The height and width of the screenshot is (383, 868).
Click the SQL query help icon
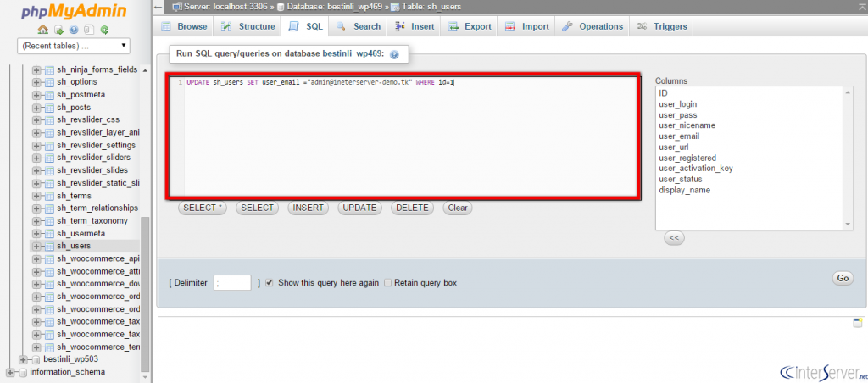coord(394,54)
